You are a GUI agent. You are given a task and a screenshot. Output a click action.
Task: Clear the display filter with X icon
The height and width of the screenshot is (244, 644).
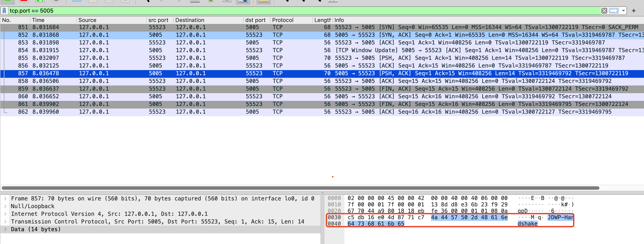click(x=604, y=11)
